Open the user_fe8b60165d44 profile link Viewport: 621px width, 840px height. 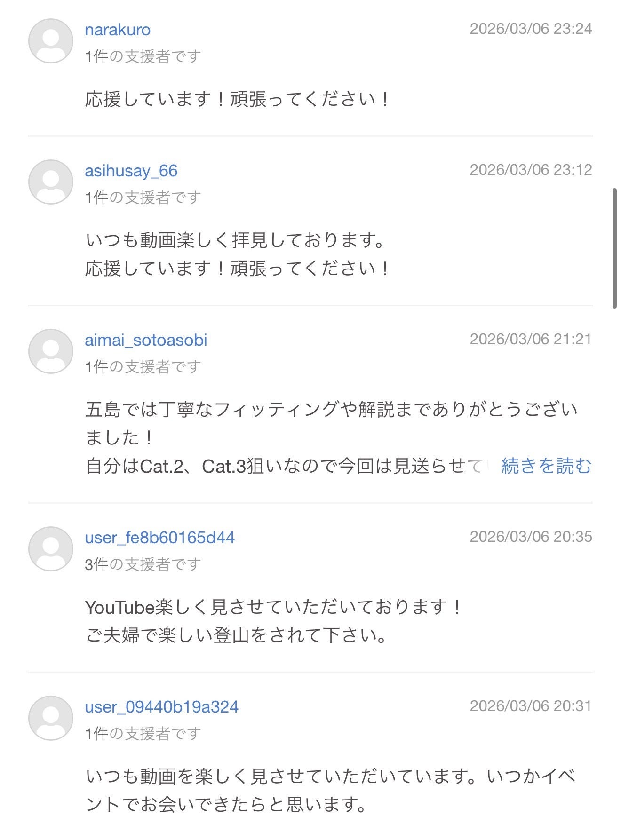click(x=159, y=538)
